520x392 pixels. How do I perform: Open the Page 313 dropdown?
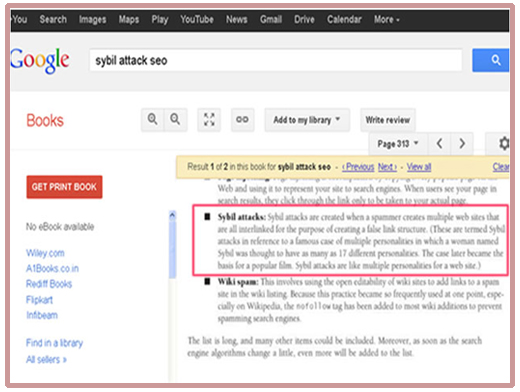click(398, 144)
